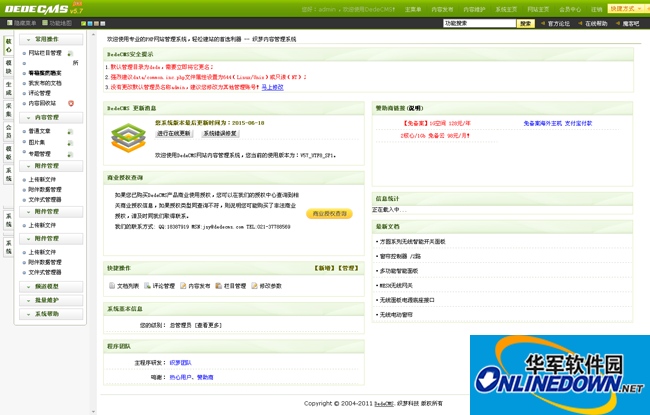Viewport: 650px width, 415px height.
Task: Focus the 功能搜索 input field
Action: pyautogui.click(x=480, y=24)
